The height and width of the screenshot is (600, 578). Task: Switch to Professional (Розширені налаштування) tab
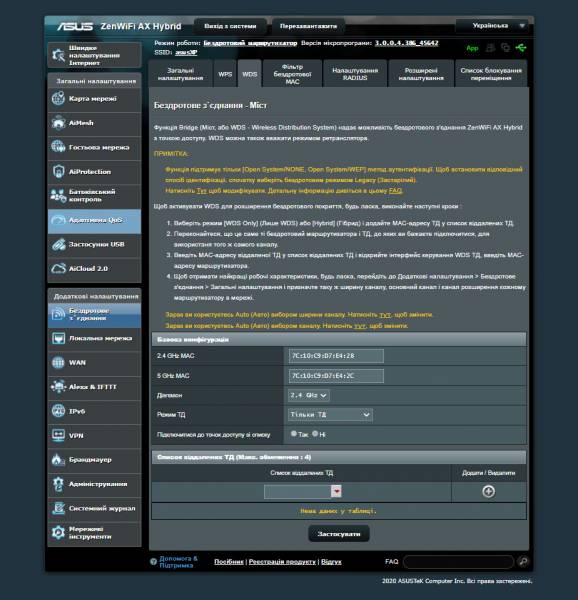421,74
